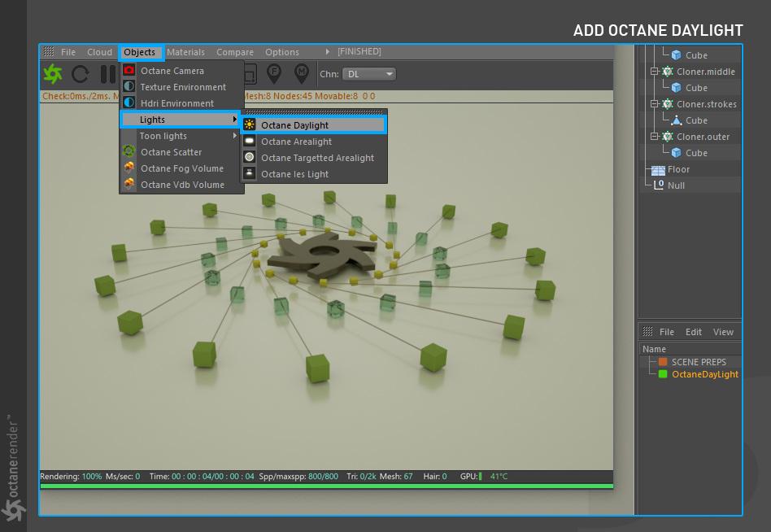The image size is (771, 532).
Task: Click the Hdri Environment icon
Action: point(128,102)
